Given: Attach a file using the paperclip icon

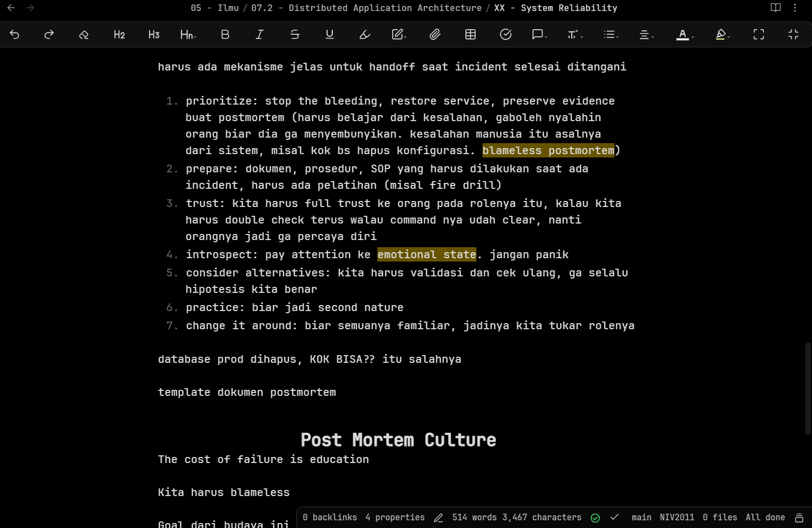Looking at the screenshot, I should [x=435, y=34].
